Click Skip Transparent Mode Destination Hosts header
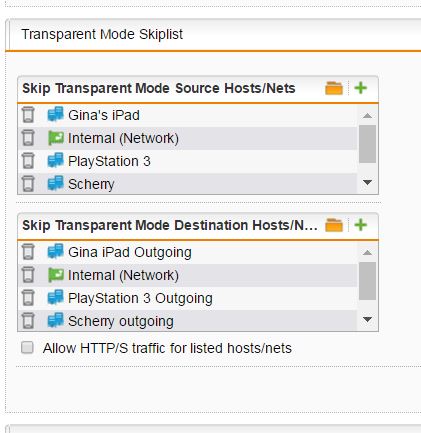Screen dimensions: 421x433 (169, 225)
